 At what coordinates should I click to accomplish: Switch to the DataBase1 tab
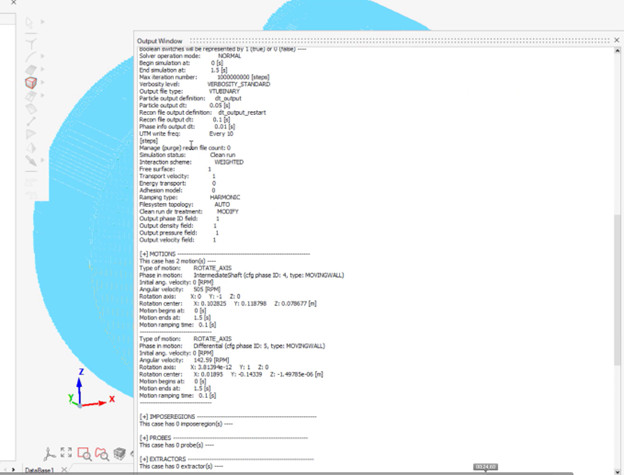[40, 470]
